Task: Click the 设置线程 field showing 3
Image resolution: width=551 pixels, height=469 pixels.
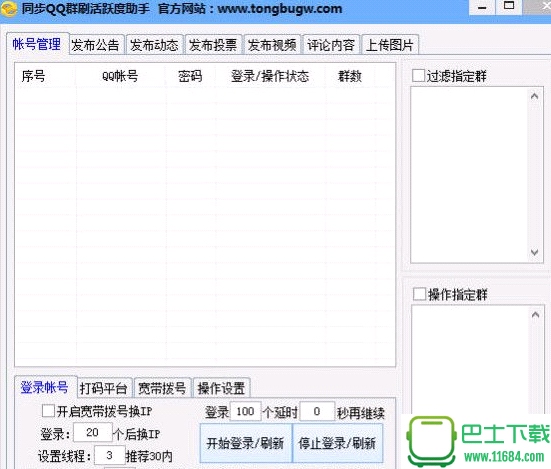Action: (x=110, y=455)
